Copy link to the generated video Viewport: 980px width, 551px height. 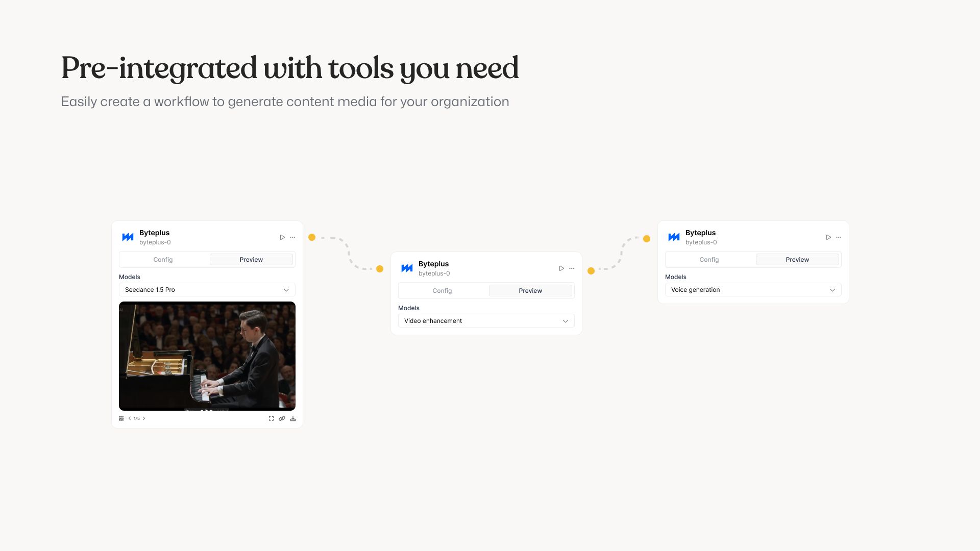(x=282, y=418)
